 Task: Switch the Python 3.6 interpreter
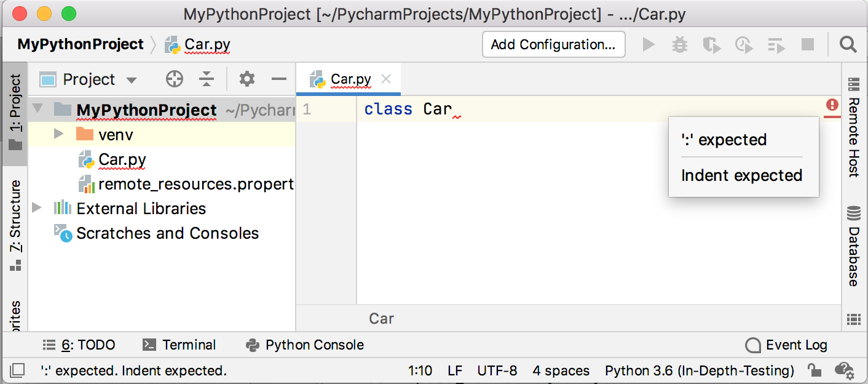pyautogui.click(x=700, y=370)
